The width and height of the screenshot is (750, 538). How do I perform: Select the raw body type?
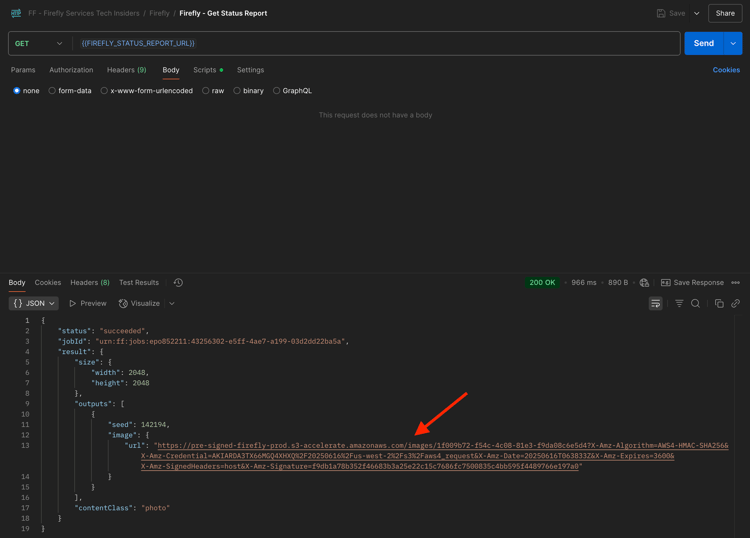(x=213, y=91)
